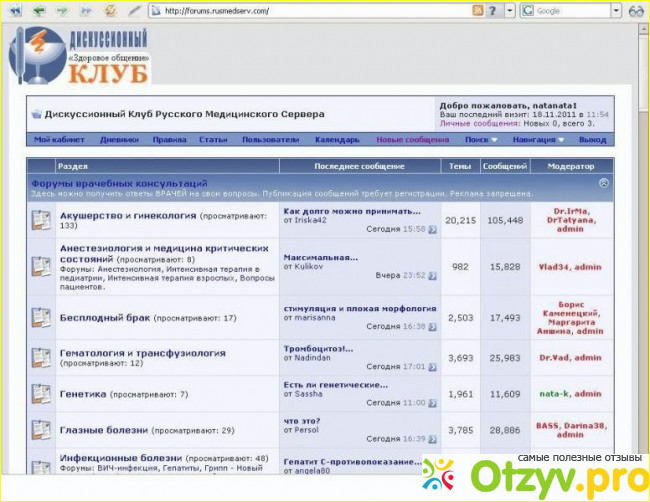650x502 pixels.
Task: Click the Выход logout link
Action: [592, 140]
